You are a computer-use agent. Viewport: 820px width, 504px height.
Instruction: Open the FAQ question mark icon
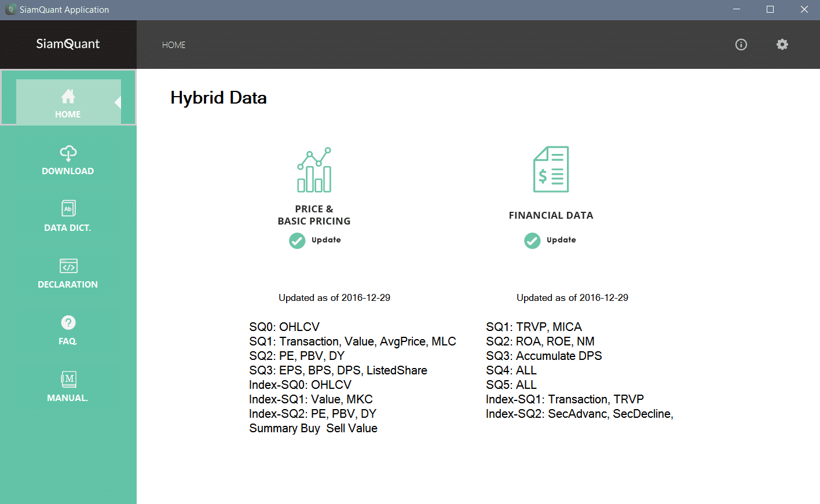pyautogui.click(x=68, y=322)
